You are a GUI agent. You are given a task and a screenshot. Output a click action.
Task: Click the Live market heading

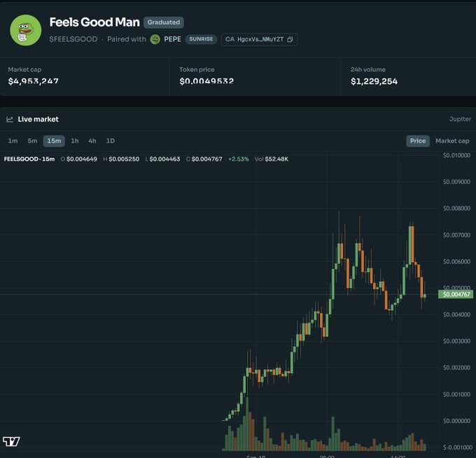click(x=38, y=119)
